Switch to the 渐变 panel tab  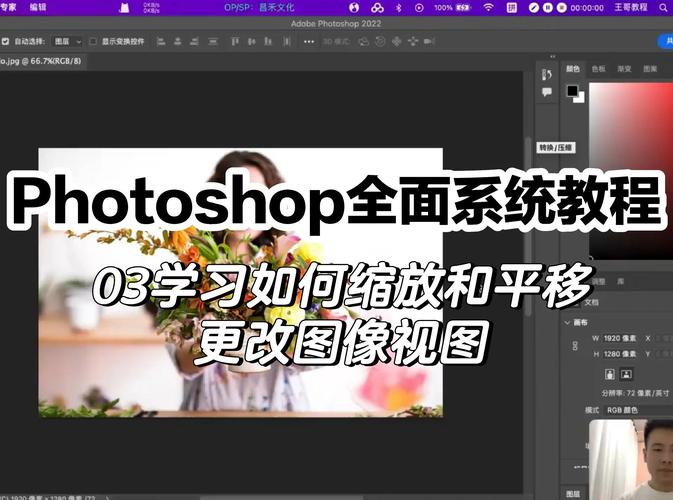[624, 69]
